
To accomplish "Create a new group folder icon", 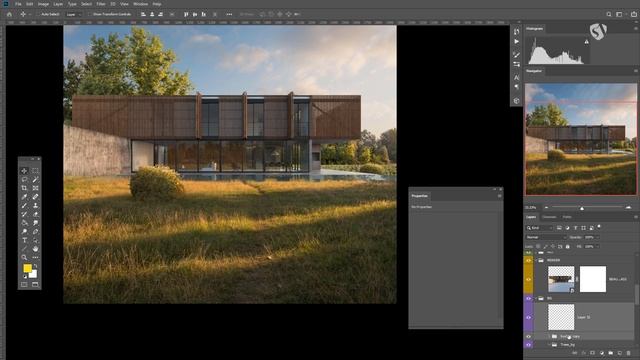I will click(x=611, y=353).
